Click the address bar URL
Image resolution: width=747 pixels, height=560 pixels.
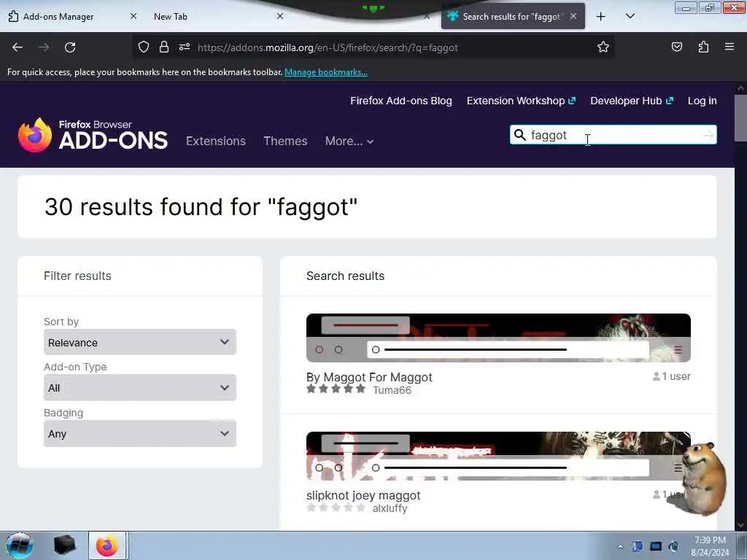[x=328, y=47]
